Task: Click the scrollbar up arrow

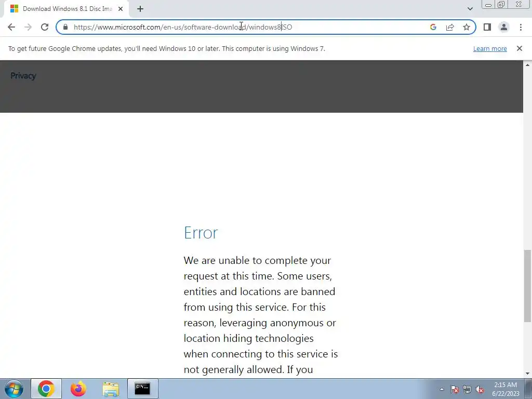Action: click(x=527, y=65)
